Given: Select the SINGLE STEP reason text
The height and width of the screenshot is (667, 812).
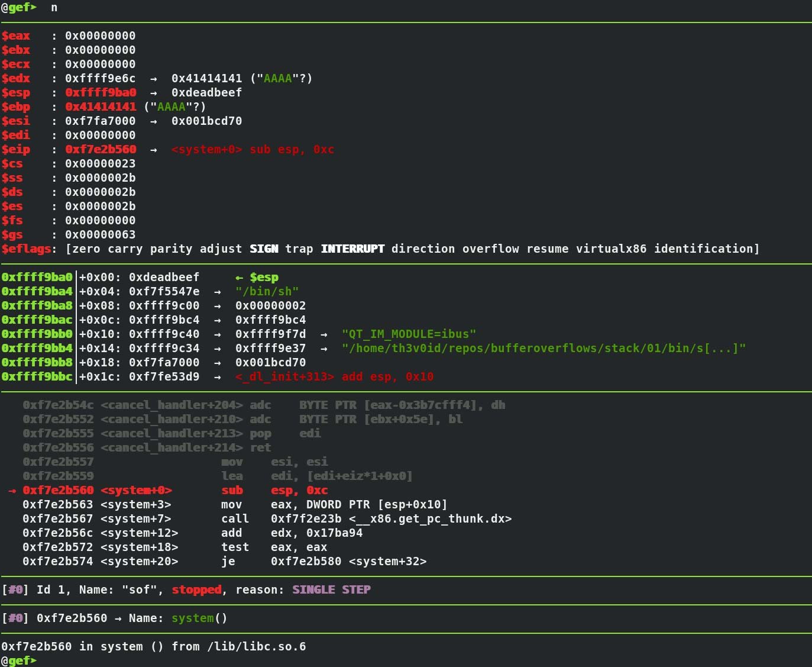Looking at the screenshot, I should [331, 589].
